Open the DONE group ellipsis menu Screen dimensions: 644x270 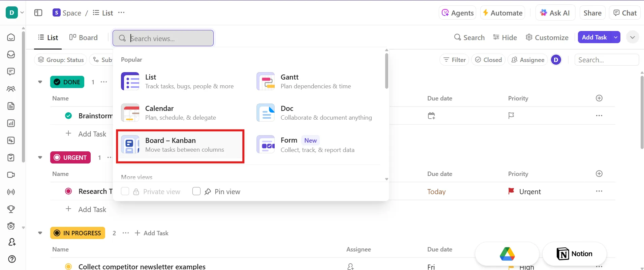tap(104, 82)
